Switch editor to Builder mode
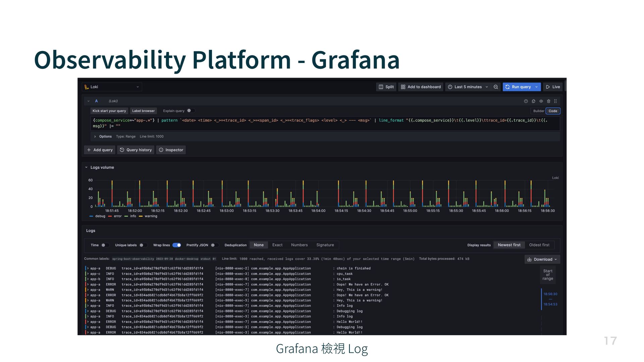Screen dimensions: 644x362 539,111
